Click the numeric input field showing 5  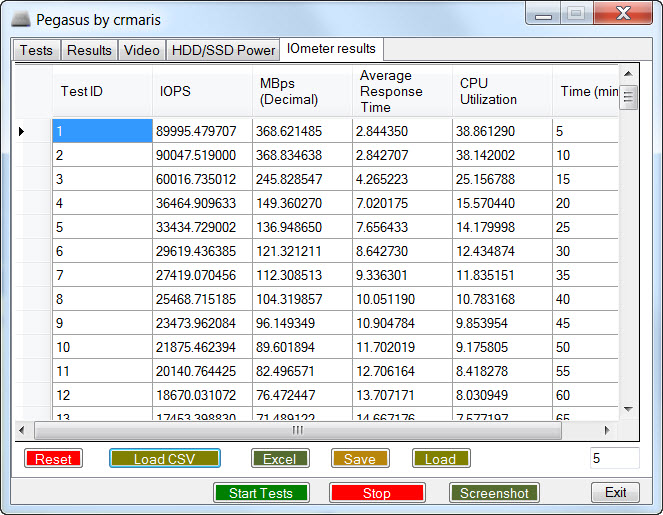point(613,458)
